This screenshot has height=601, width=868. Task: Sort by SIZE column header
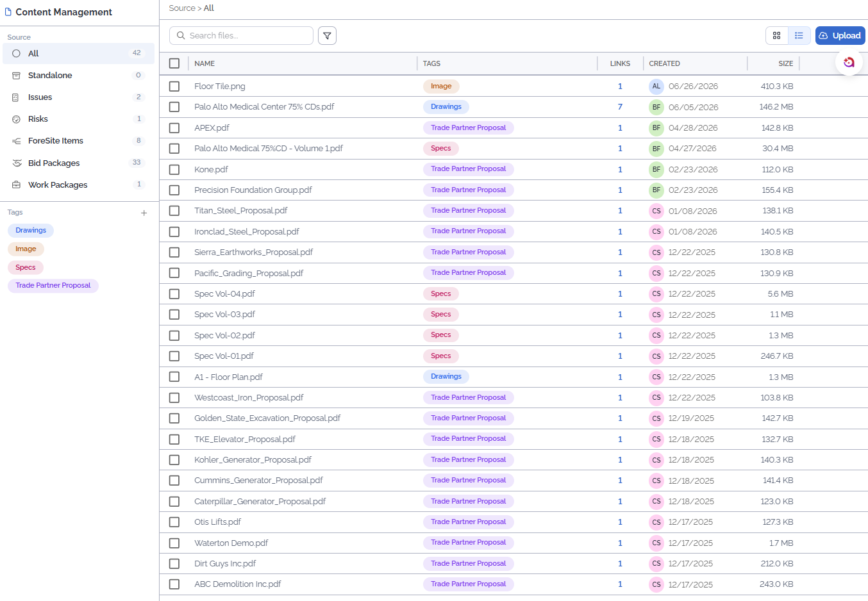785,63
